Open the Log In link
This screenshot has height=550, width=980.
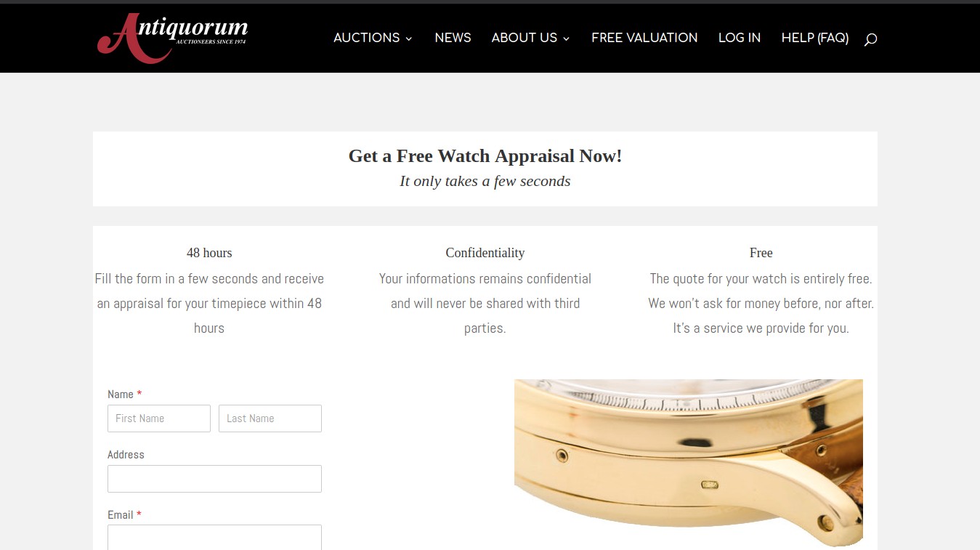(740, 38)
